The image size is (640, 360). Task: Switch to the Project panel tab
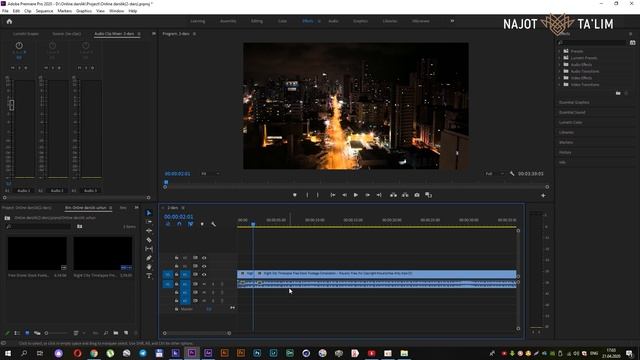tap(27, 208)
